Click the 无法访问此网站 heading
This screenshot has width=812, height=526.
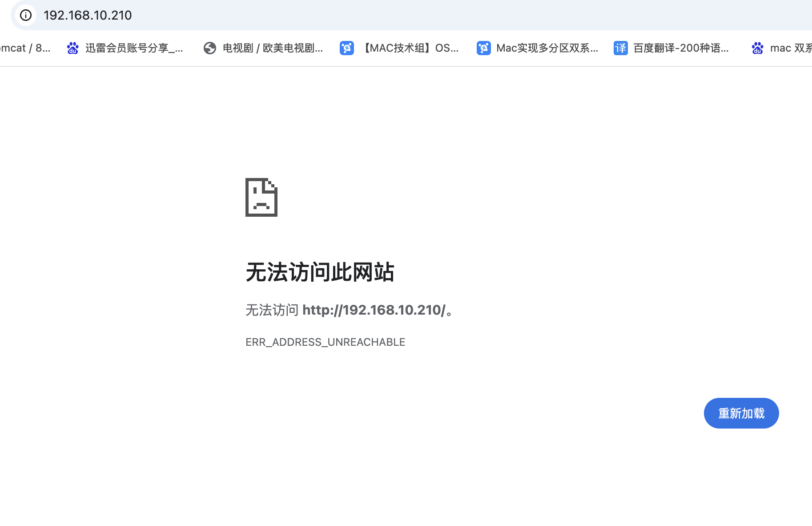coord(320,272)
